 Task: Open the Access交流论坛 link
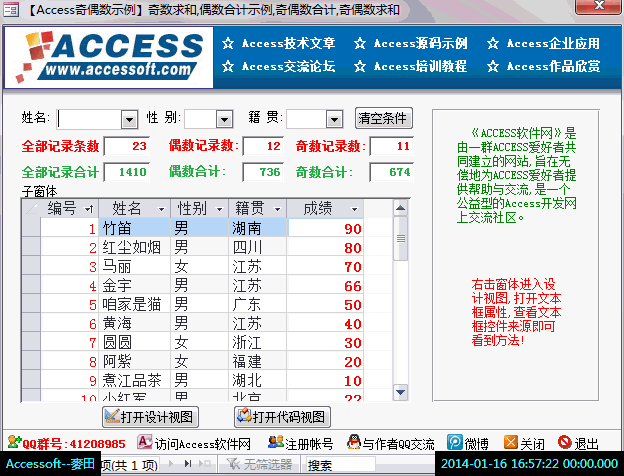click(288, 66)
